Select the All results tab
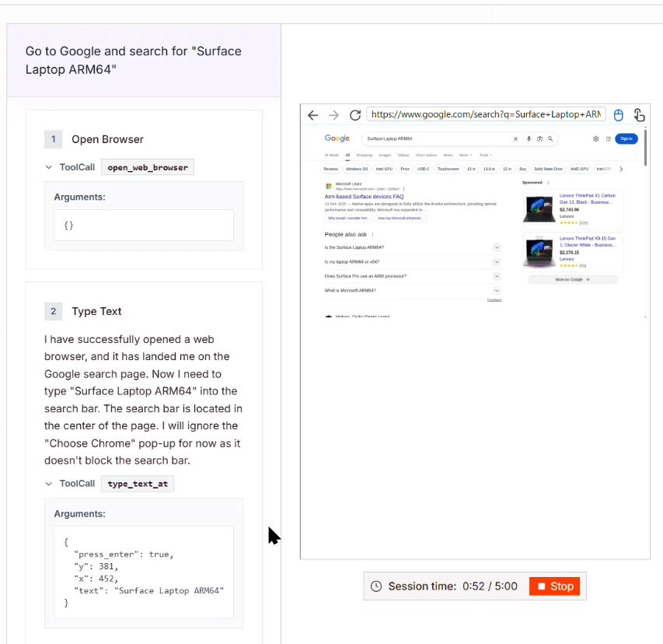The image size is (663, 644). click(x=347, y=156)
